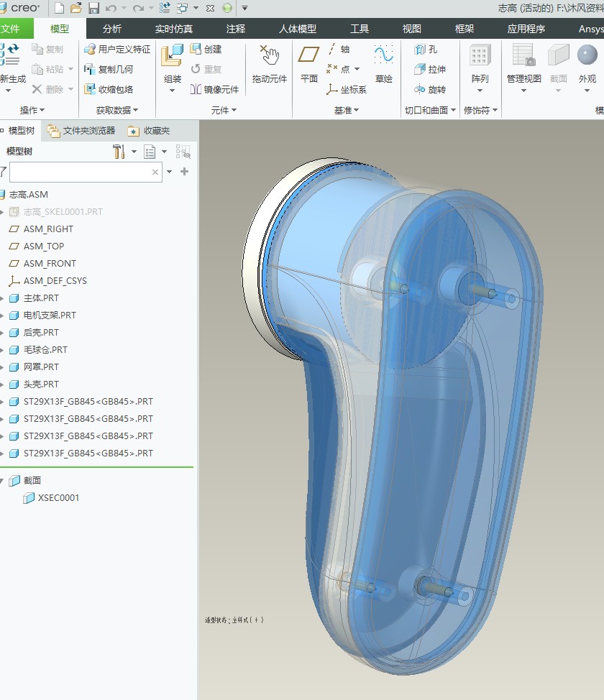Switch to the 分析 ribbon tab
This screenshot has width=604, height=700.
coord(112,29)
